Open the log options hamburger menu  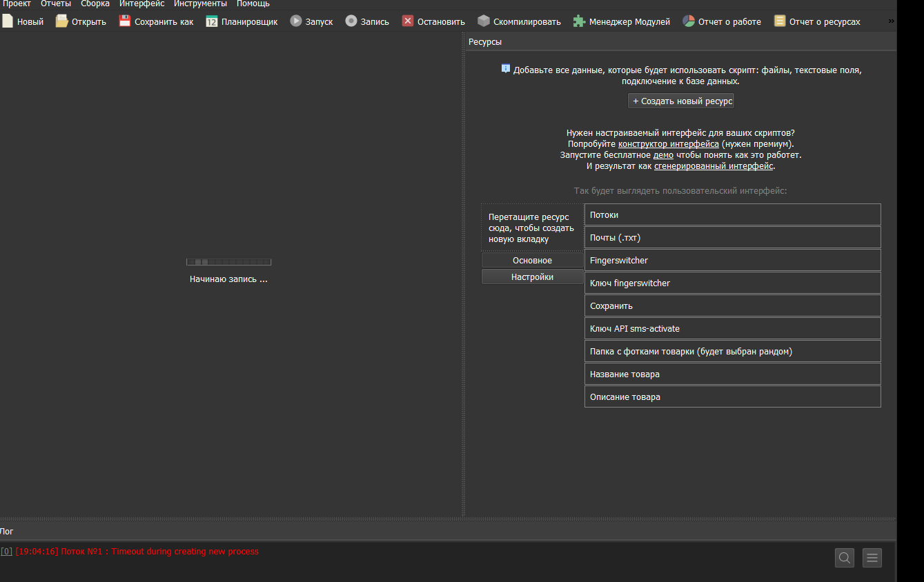(872, 557)
